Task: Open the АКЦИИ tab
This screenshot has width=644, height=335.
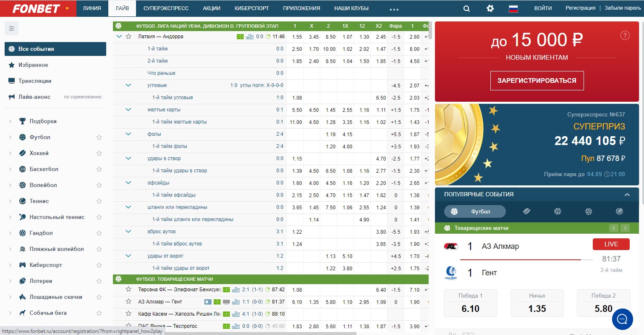Action: click(x=212, y=8)
